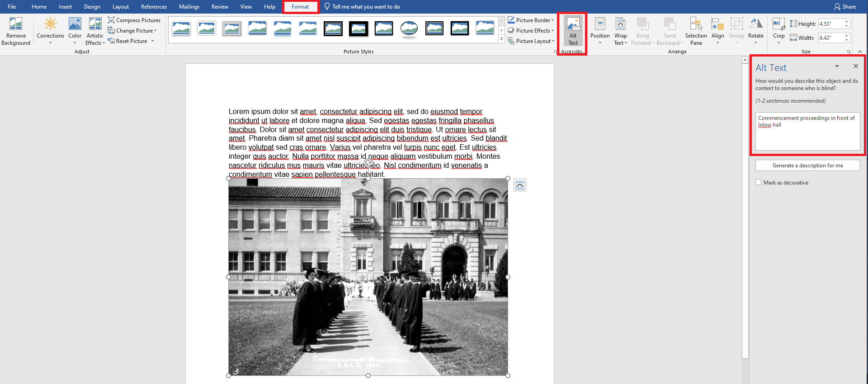Check Mark as decorative
The image size is (868, 384).
tap(759, 182)
